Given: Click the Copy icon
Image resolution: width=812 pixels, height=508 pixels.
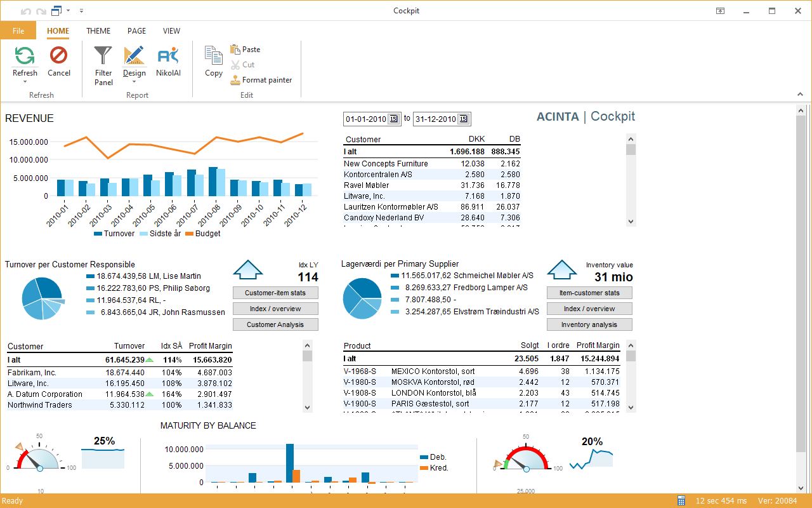Looking at the screenshot, I should point(214,56).
